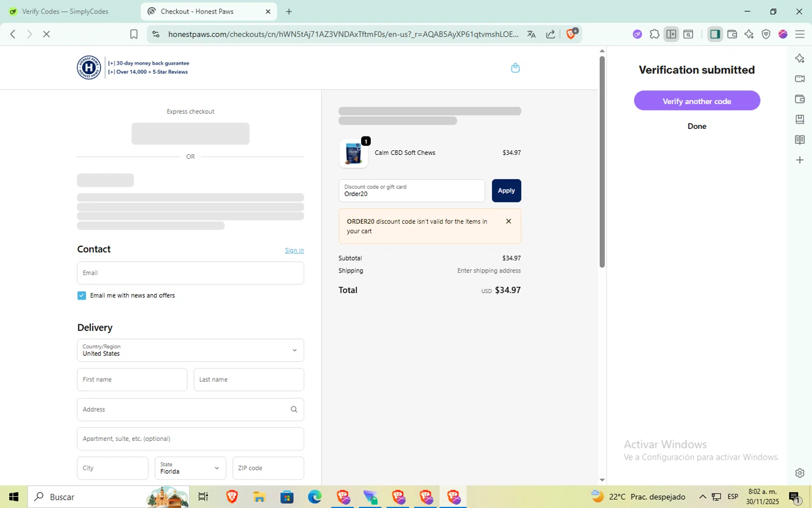Open Microsoft Store from the taskbar
Screen dimensions: 812x508
click(x=287, y=497)
